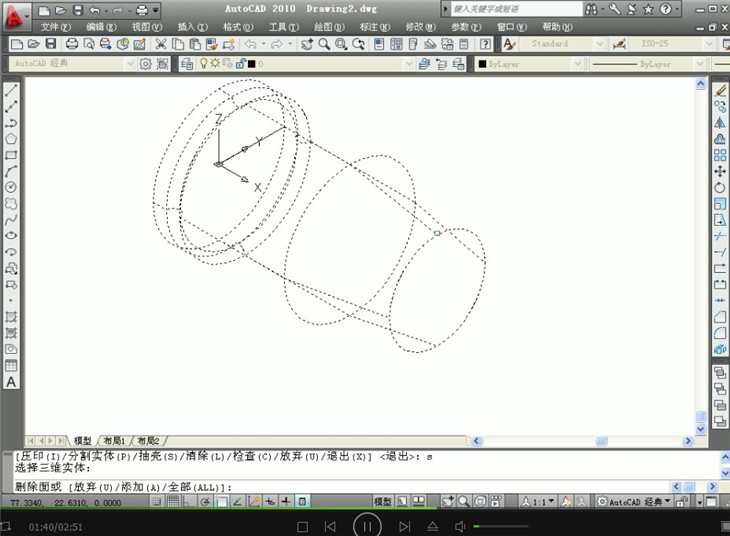The image size is (730, 536).
Task: Toggle Snap mode in the status bar
Action: (156, 502)
